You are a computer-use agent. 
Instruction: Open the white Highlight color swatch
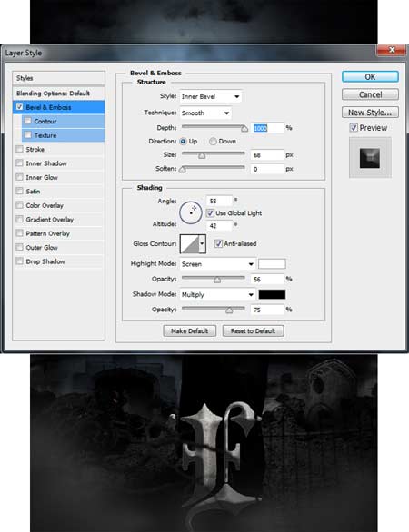pos(272,263)
